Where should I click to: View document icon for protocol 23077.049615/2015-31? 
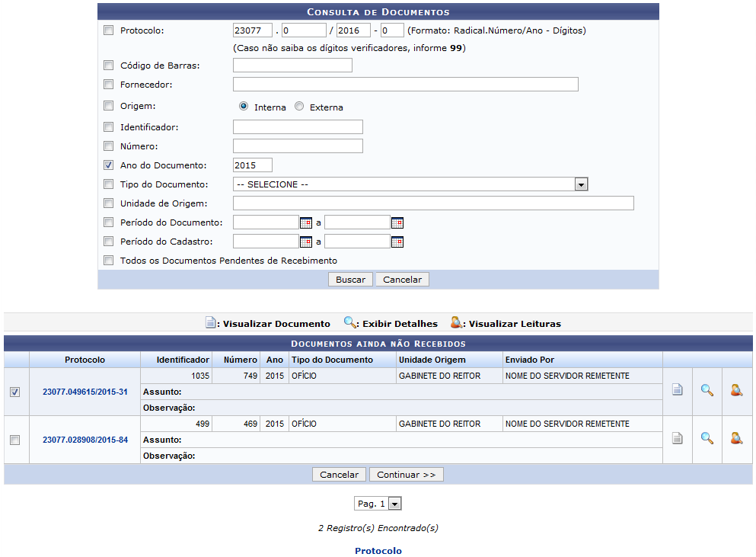(678, 389)
